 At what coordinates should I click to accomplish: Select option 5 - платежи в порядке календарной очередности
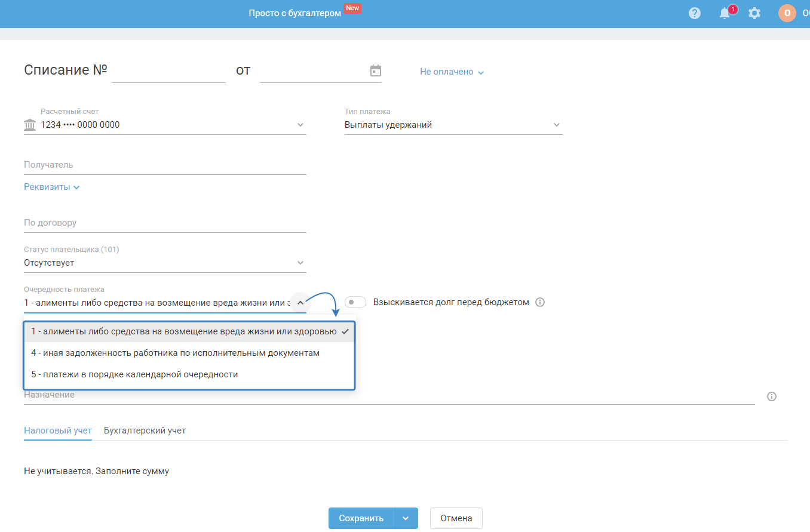coord(190,374)
